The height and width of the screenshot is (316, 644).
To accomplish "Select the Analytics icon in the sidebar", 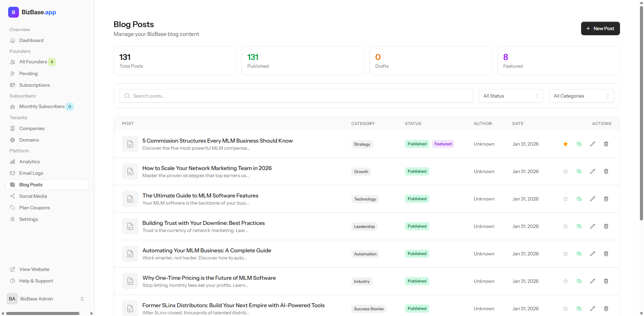I will point(13,162).
